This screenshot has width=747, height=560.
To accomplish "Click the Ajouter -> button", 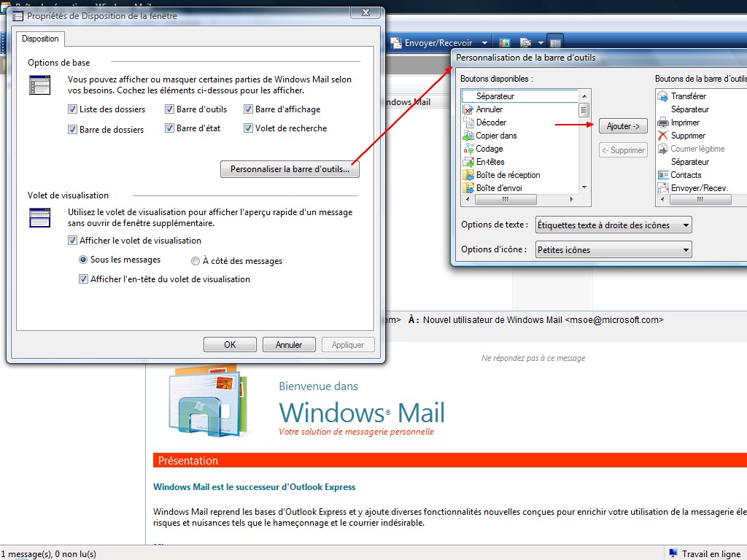I will pos(623,126).
